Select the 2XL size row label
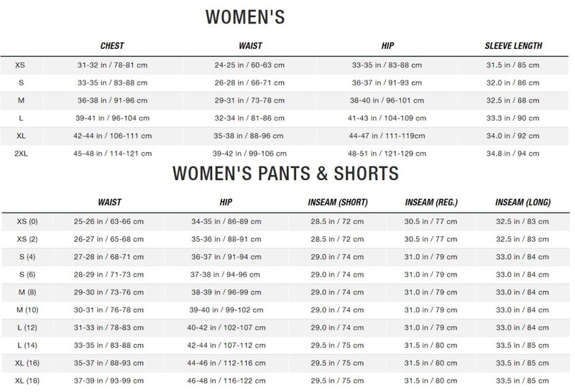Image resolution: width=575 pixels, height=392 pixels. pyautogui.click(x=22, y=154)
